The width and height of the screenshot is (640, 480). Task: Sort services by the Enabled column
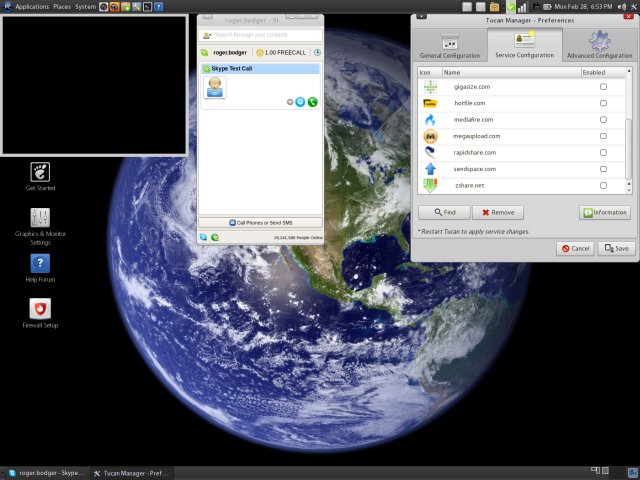[602, 72]
